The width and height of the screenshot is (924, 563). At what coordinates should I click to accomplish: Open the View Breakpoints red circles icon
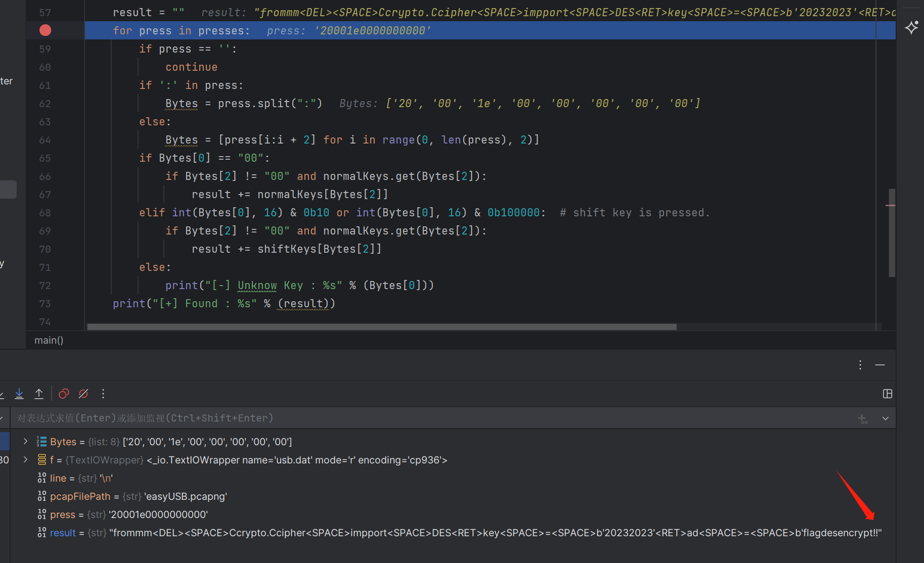click(x=64, y=394)
